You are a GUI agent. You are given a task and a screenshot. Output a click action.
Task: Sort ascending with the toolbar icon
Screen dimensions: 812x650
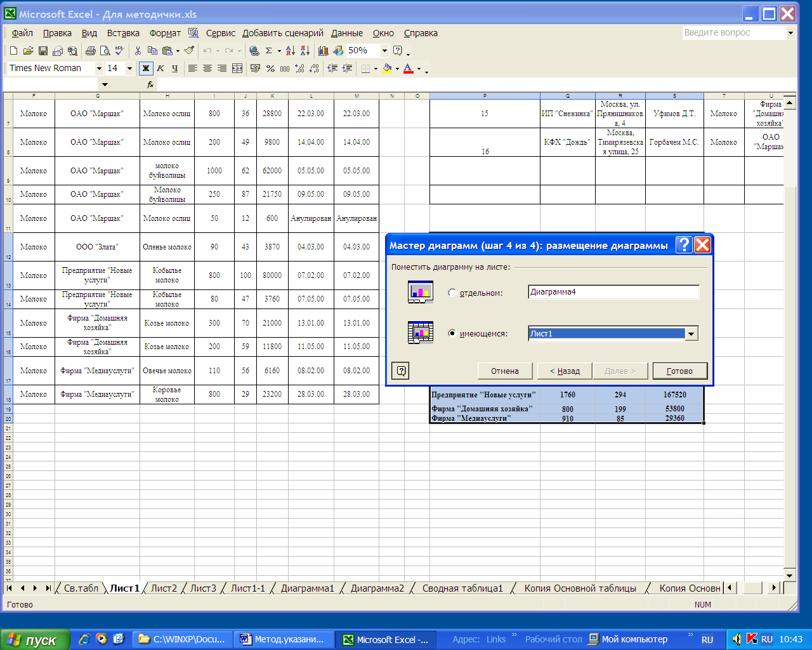[x=291, y=51]
